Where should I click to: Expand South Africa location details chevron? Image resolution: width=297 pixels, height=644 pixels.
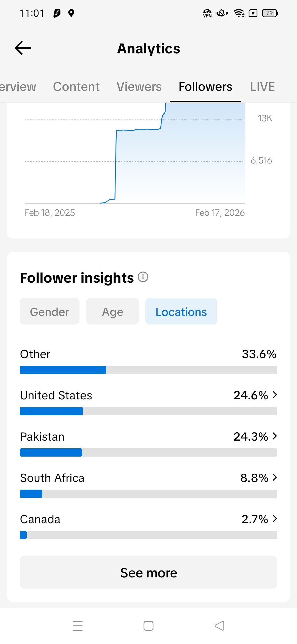275,477
